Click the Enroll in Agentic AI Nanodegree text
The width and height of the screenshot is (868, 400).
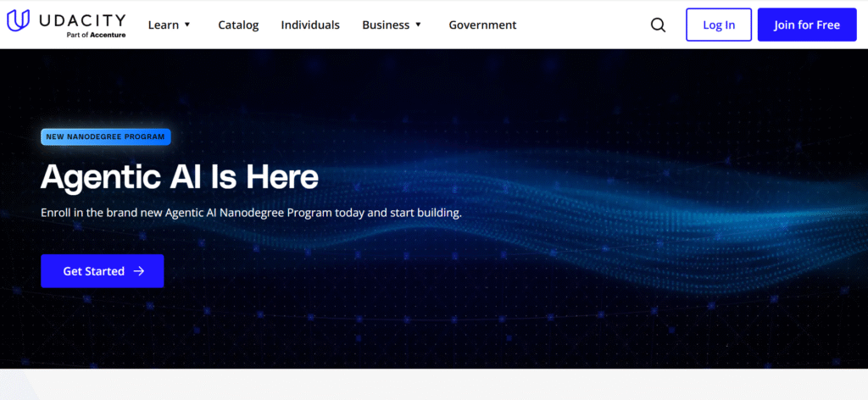251,213
